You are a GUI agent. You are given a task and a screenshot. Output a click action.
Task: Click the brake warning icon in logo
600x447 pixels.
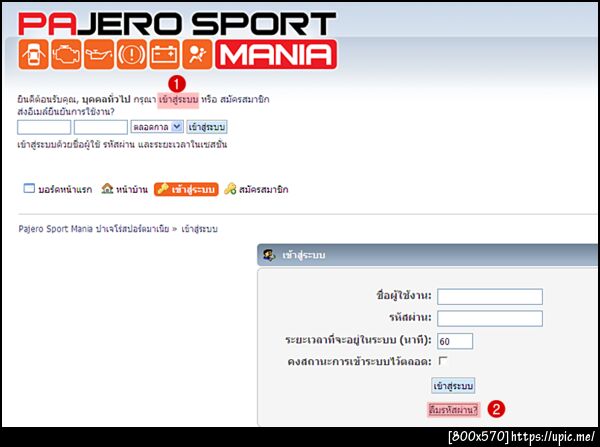[132, 54]
